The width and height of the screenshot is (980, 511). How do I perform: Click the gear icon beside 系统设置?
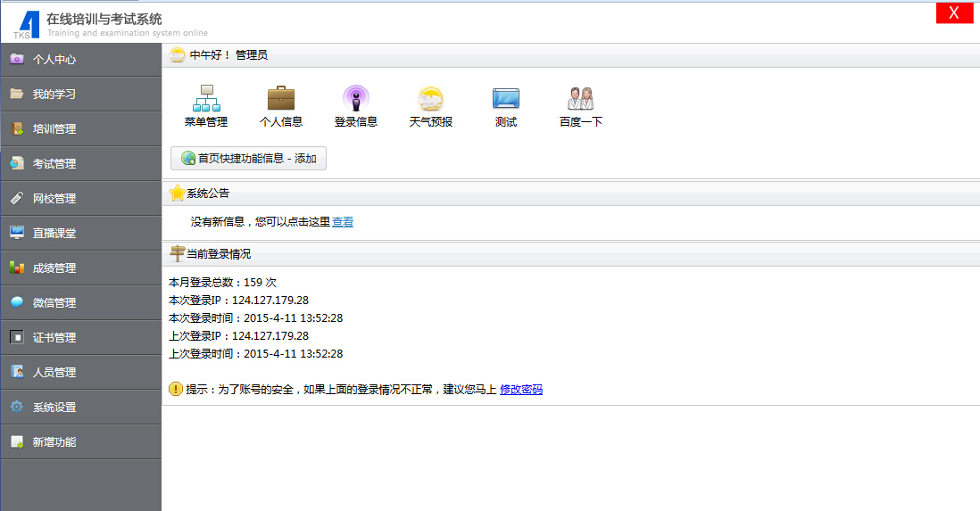pos(17,407)
